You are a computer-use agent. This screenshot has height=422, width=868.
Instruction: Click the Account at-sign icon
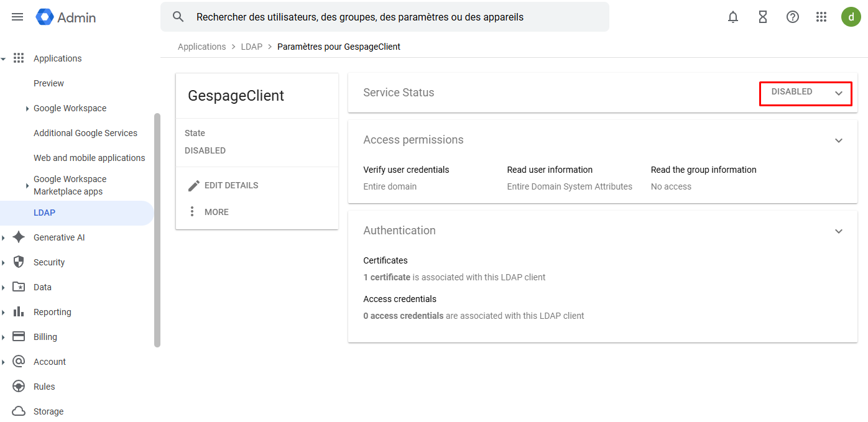[x=19, y=361]
